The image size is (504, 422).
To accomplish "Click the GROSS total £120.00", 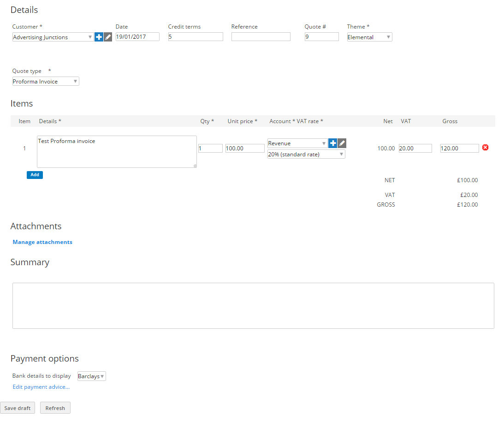I will [468, 204].
